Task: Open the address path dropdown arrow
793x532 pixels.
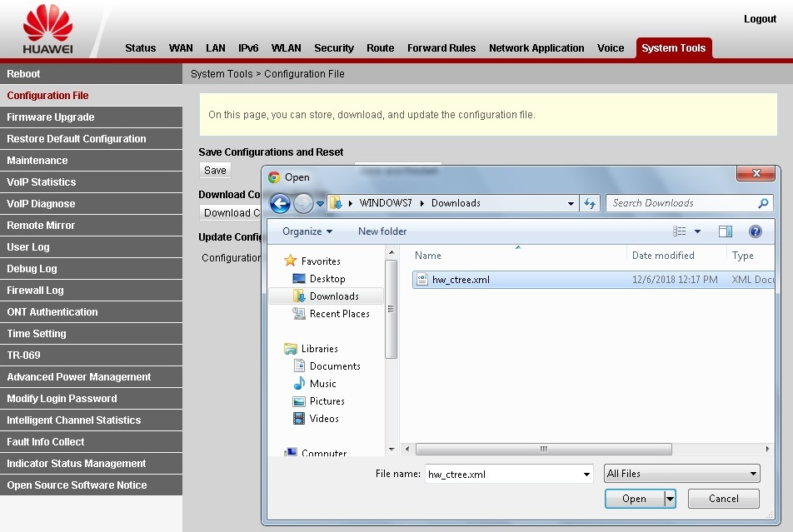Action: (571, 203)
